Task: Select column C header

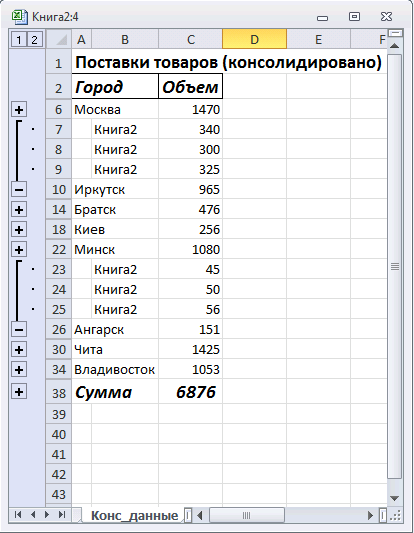Action: tap(190, 39)
